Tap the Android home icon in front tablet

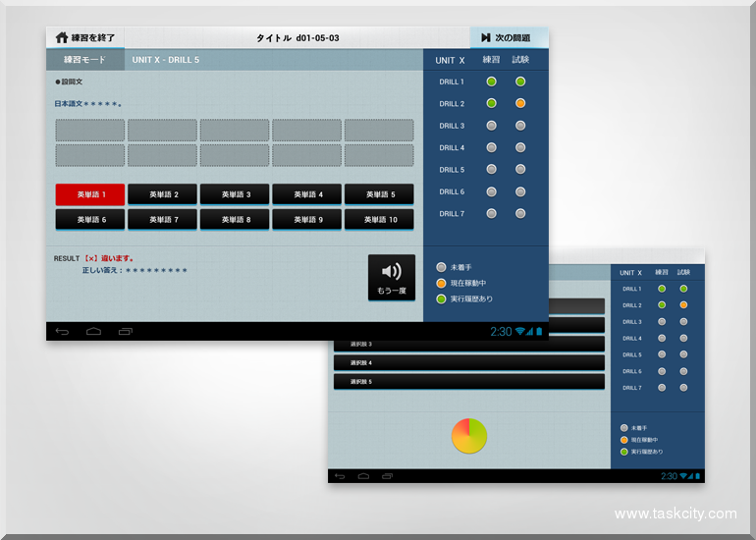pos(93,332)
